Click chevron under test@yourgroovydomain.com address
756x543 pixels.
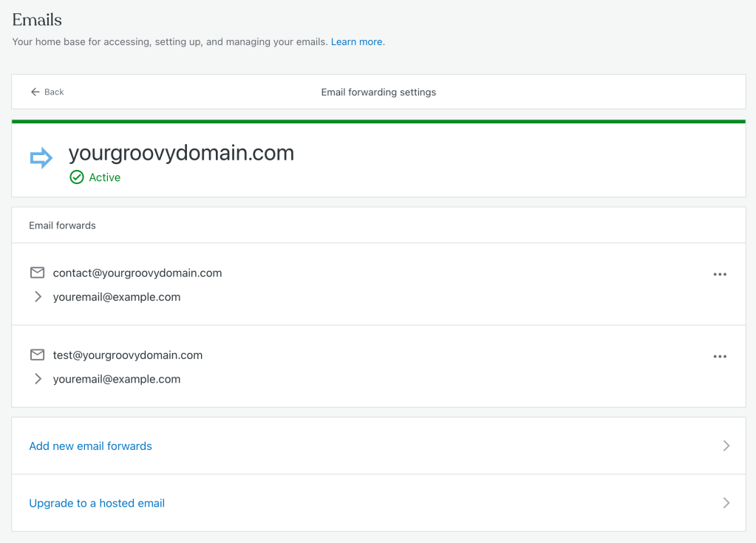point(38,379)
